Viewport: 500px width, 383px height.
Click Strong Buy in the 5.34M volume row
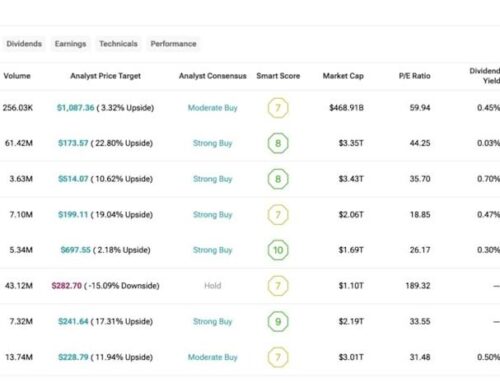[213, 250]
